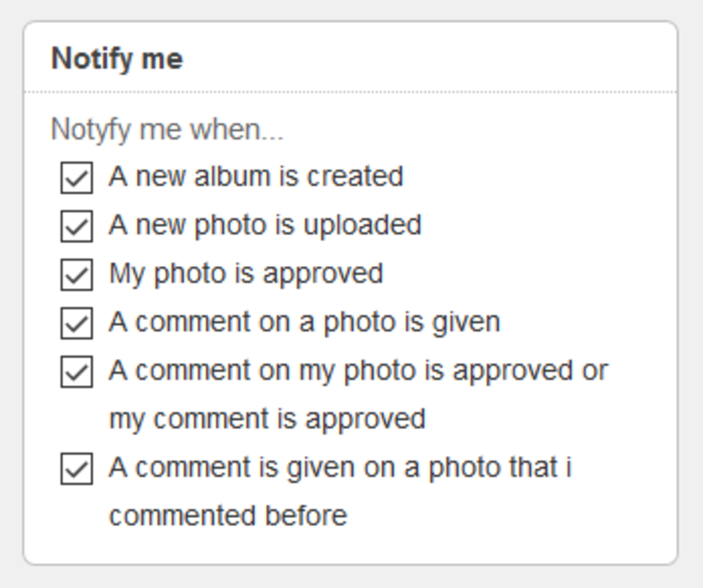Click the 'A comment on a photo is given' text
The image size is (703, 588).
(x=305, y=322)
